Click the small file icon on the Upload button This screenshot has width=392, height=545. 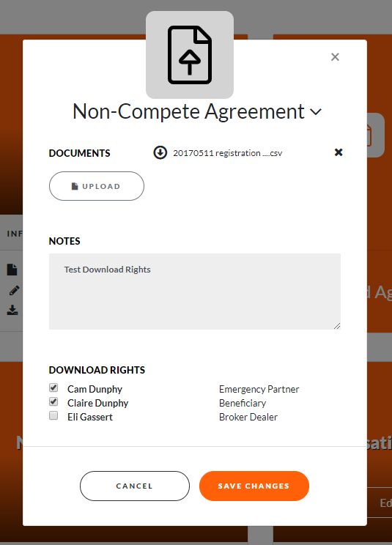click(74, 186)
